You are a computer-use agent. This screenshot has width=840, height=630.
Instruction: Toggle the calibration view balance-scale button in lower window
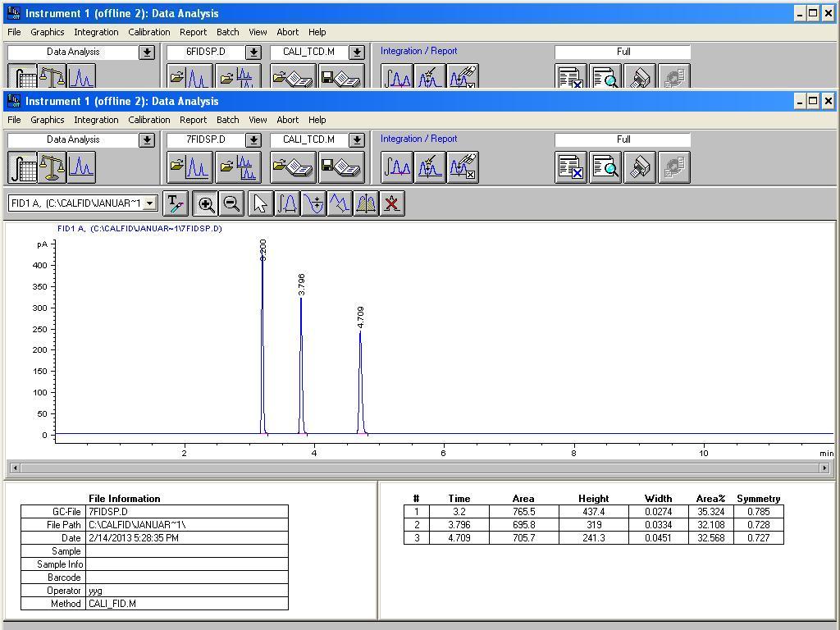click(x=53, y=167)
